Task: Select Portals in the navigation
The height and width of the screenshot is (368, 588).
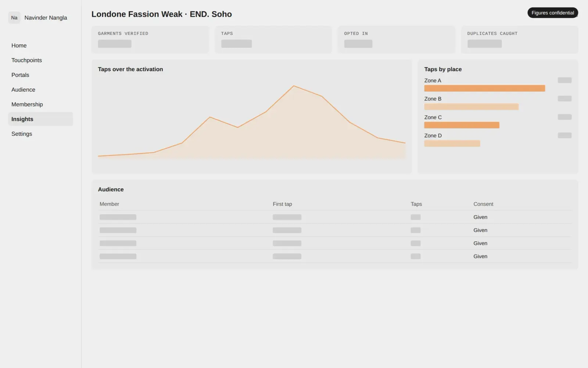Action: pyautogui.click(x=40, y=75)
